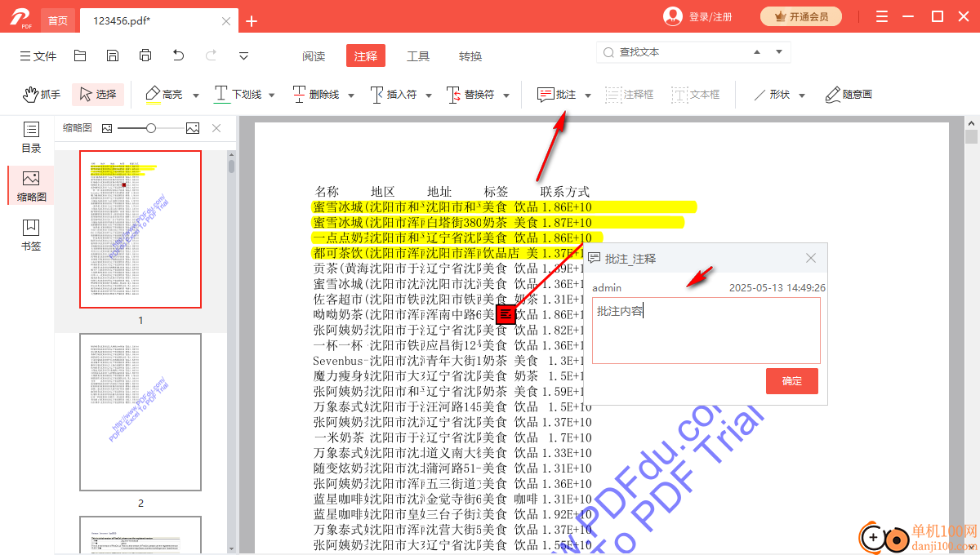
Task: Click the thumbnail size slider handle
Action: 151,128
